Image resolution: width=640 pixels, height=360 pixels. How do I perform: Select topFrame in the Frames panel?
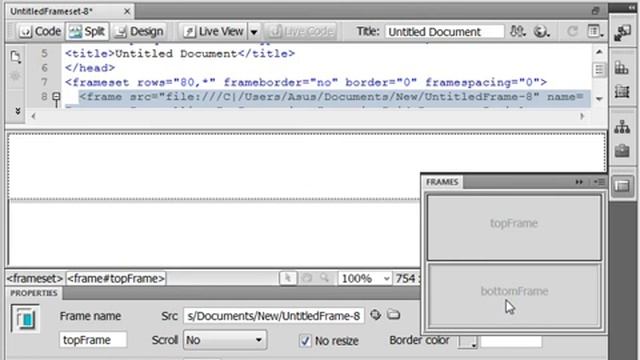point(514,227)
